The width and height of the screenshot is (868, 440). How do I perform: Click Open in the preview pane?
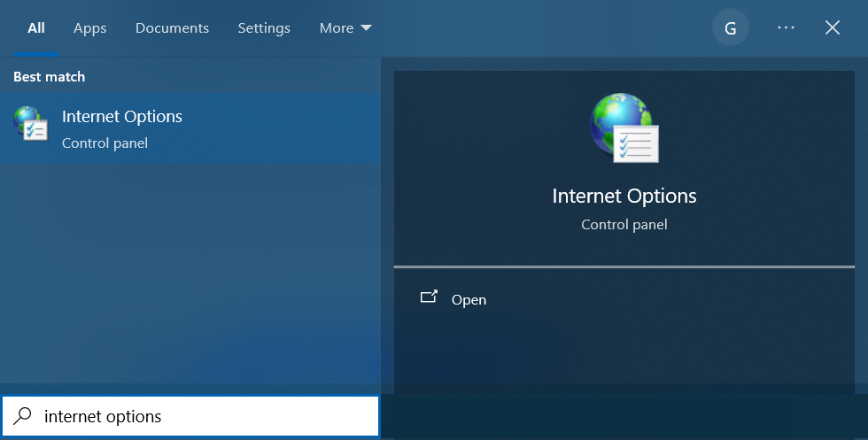pyautogui.click(x=469, y=299)
